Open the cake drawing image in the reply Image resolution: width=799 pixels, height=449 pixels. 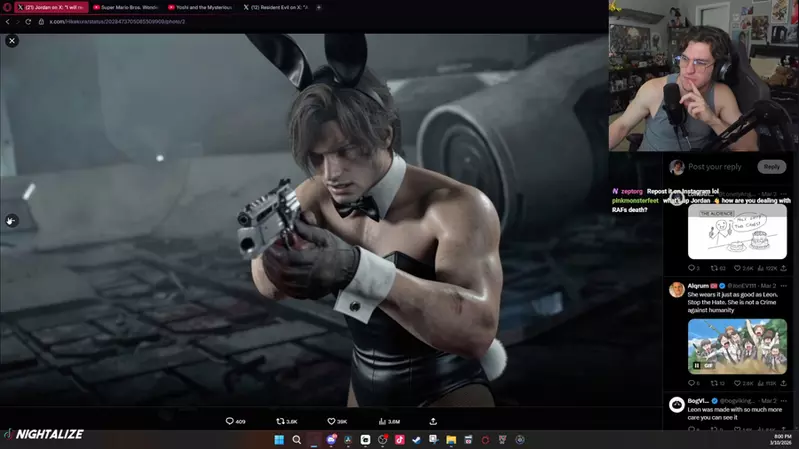[737, 232]
